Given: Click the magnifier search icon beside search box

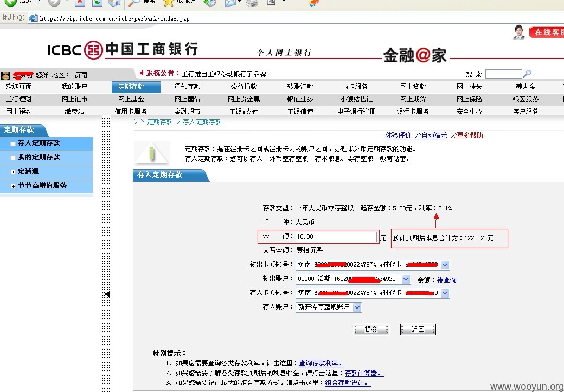Looking at the screenshot, I should (x=527, y=74).
